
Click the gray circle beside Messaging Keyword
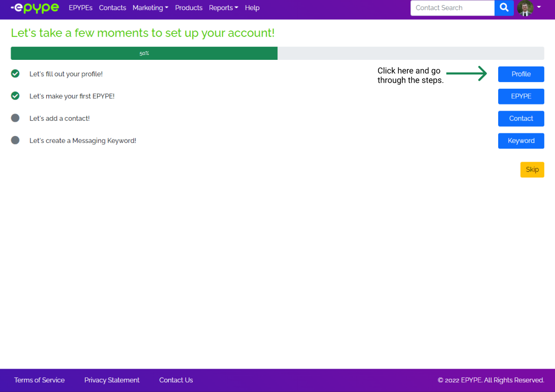15,140
